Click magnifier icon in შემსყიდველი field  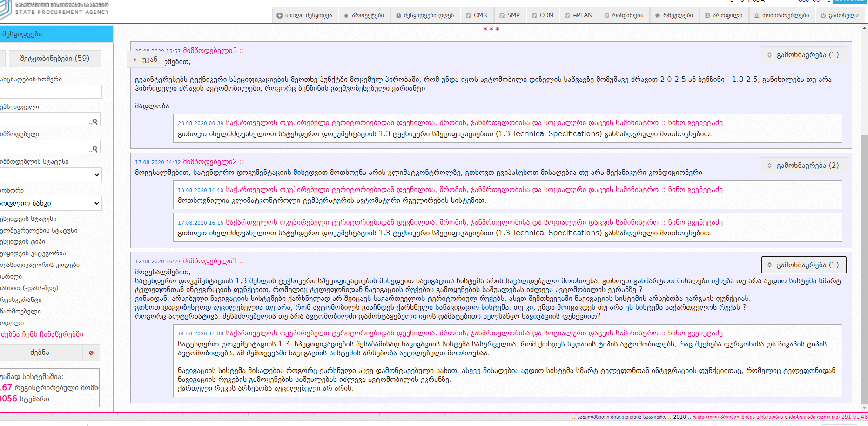(x=94, y=121)
